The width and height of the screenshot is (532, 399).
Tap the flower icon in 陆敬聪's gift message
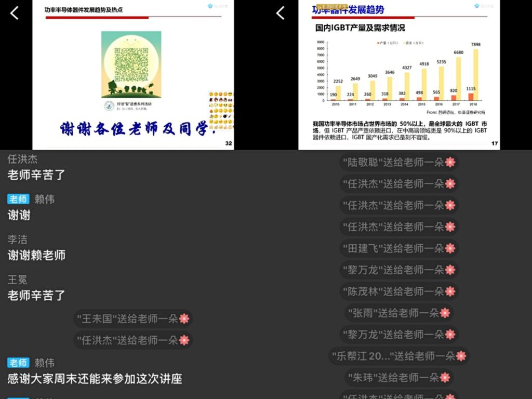(x=450, y=162)
